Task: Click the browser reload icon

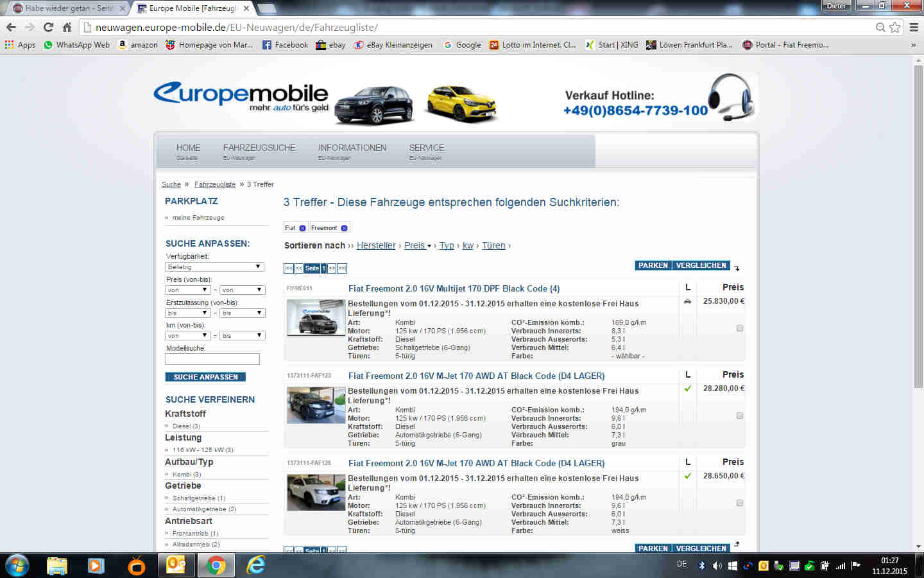Action: coord(48,27)
